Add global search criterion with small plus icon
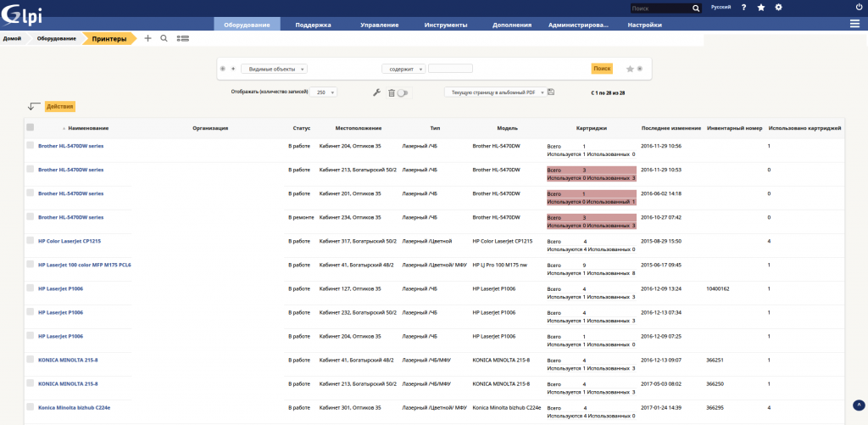The width and height of the screenshot is (868, 425). [233, 69]
